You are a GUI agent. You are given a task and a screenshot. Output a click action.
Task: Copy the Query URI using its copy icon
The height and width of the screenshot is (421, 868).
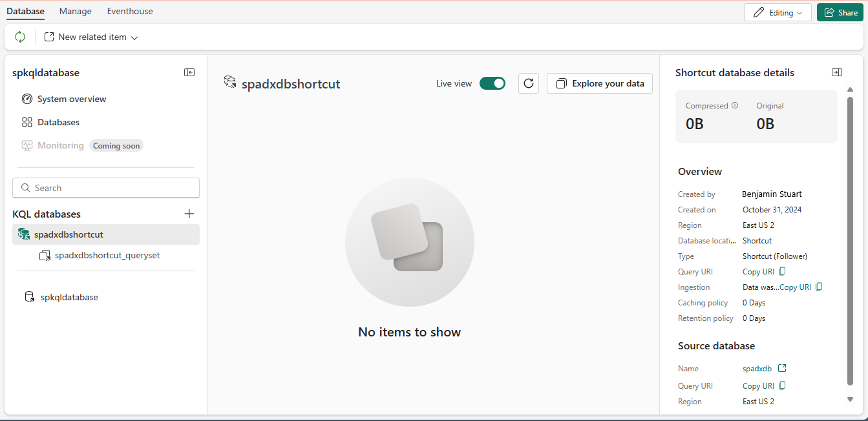pos(782,271)
